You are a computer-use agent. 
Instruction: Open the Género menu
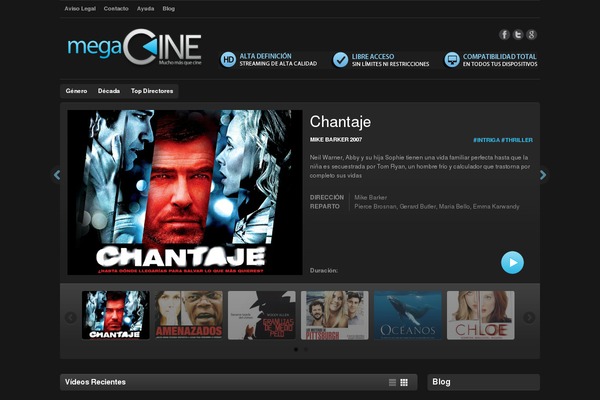[x=76, y=91]
